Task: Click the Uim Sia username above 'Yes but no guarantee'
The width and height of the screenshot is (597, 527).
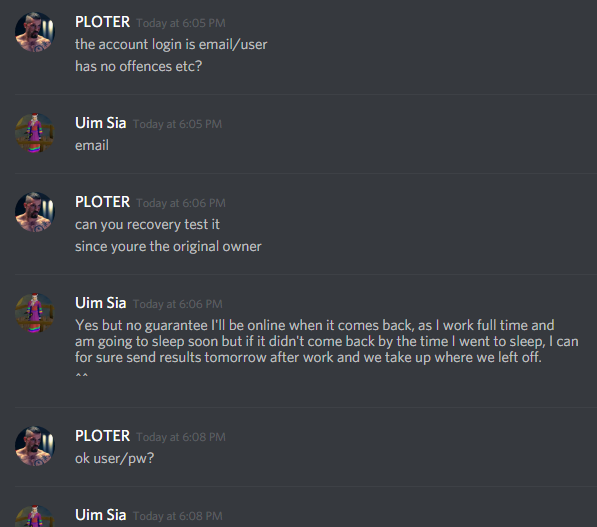Action: coord(101,303)
